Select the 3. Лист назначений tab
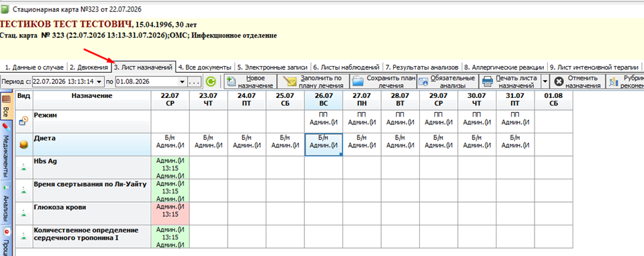 pyautogui.click(x=143, y=67)
